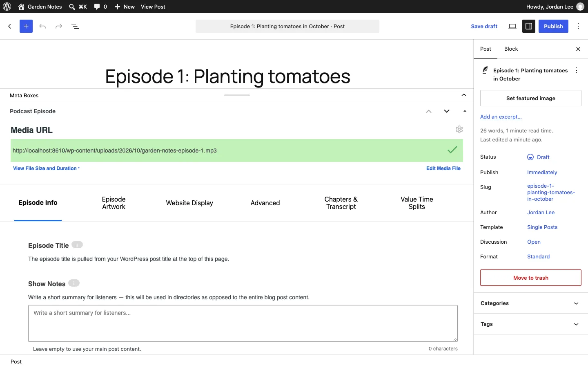This screenshot has height=368, width=588.
Task: Click Edit Media File link
Action: pyautogui.click(x=443, y=168)
